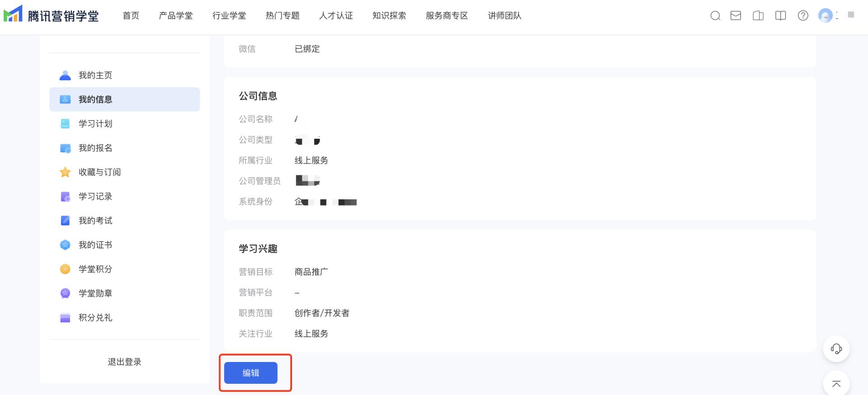Open 热门专题 navigation item

[283, 16]
